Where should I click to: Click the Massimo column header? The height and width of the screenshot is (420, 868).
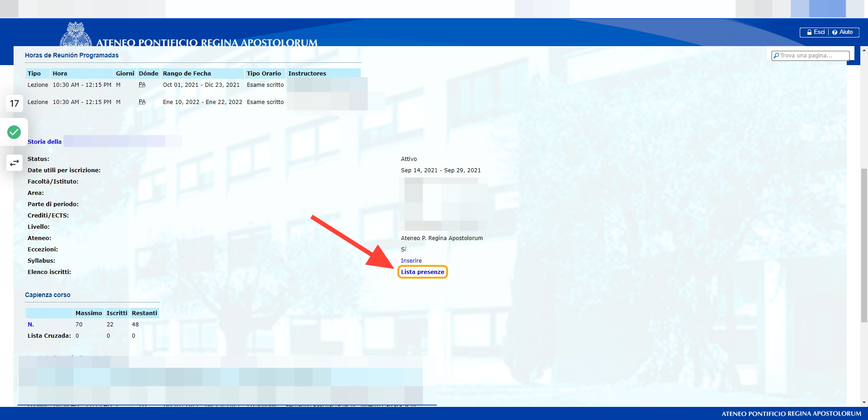[x=89, y=313]
